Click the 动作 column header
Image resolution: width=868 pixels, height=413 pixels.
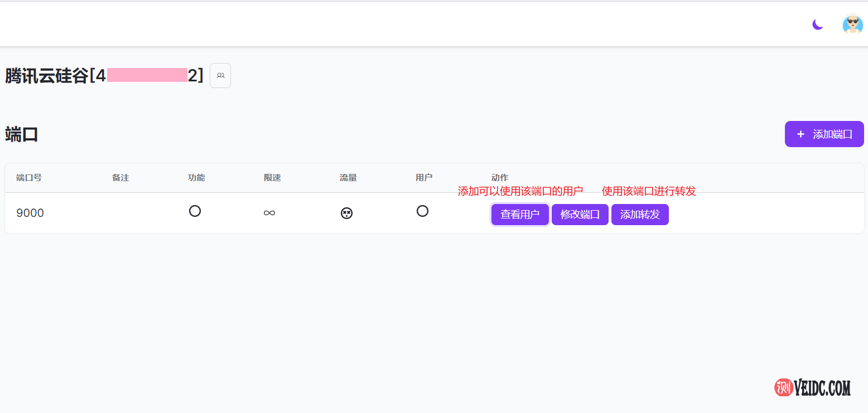point(500,178)
